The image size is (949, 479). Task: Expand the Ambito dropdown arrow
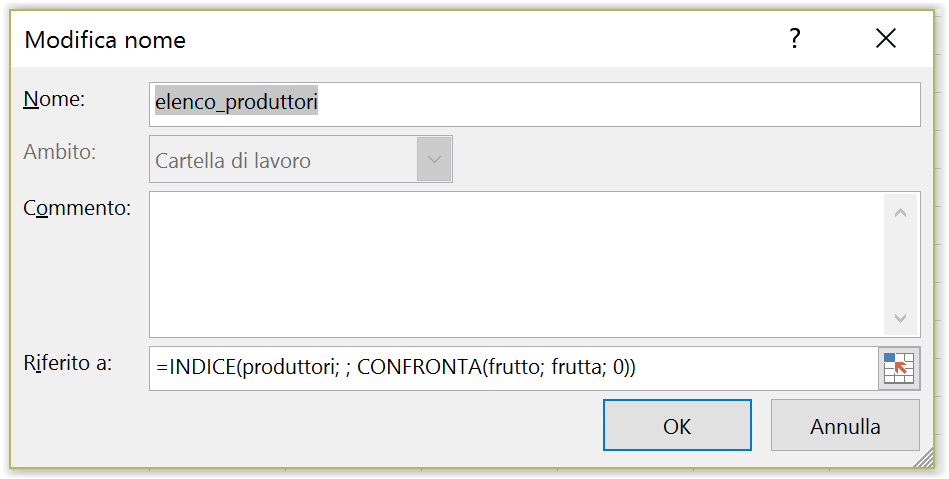(x=434, y=160)
